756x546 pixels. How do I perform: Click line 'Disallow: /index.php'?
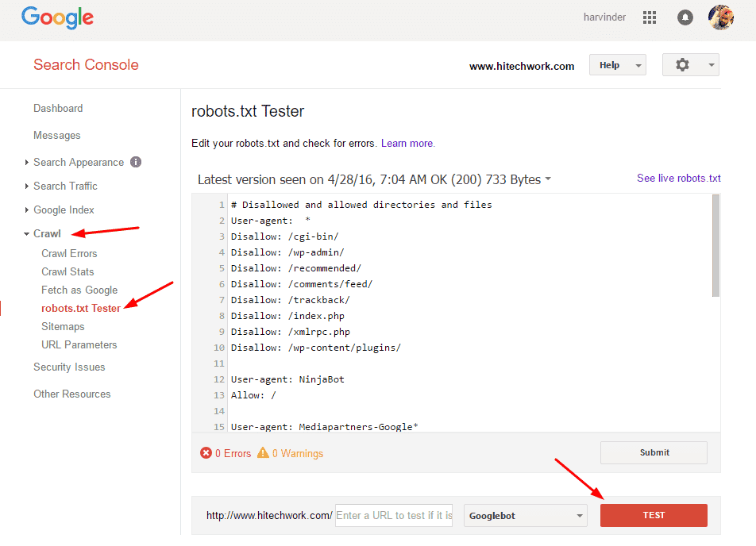click(287, 316)
